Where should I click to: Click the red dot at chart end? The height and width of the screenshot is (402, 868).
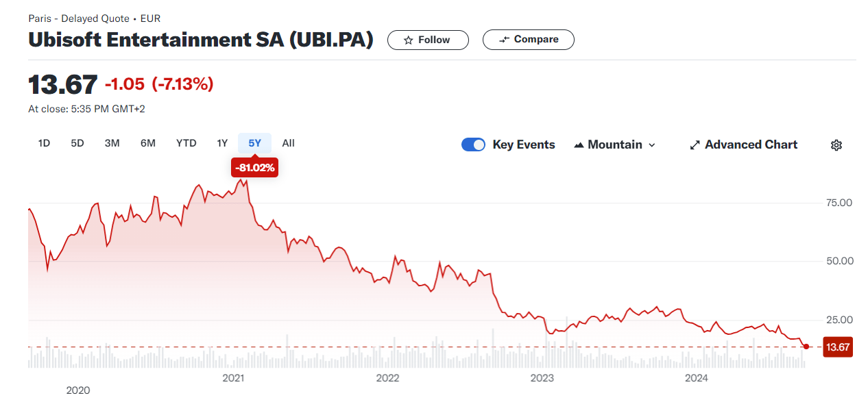click(x=806, y=347)
